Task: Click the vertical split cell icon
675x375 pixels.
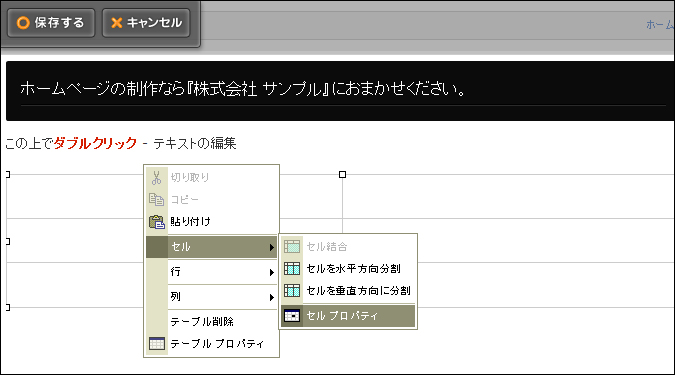Action: tap(292, 291)
